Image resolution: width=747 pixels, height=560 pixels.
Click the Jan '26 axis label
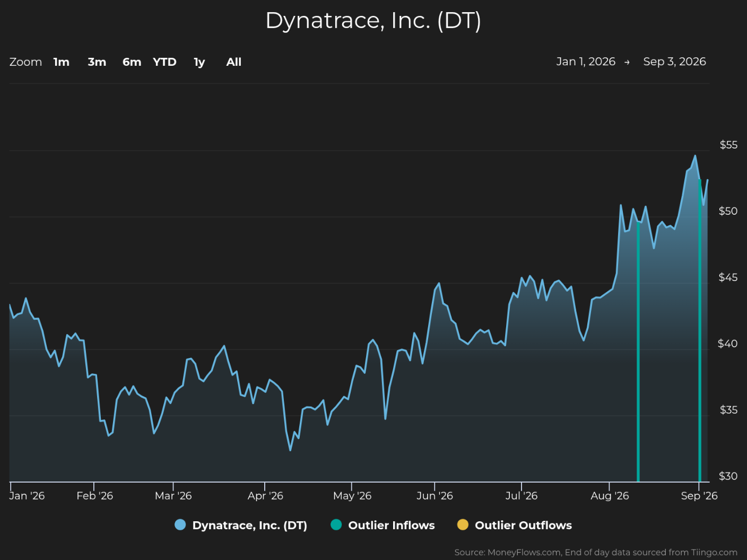27,496
